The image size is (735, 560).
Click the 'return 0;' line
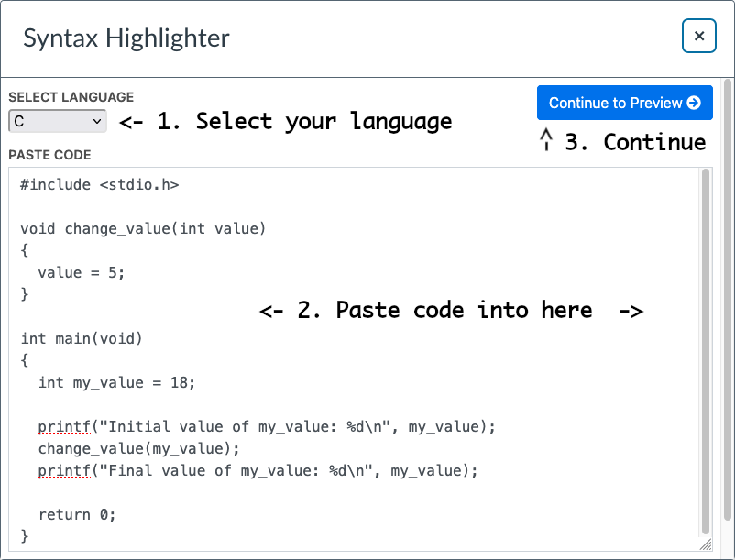click(x=77, y=514)
